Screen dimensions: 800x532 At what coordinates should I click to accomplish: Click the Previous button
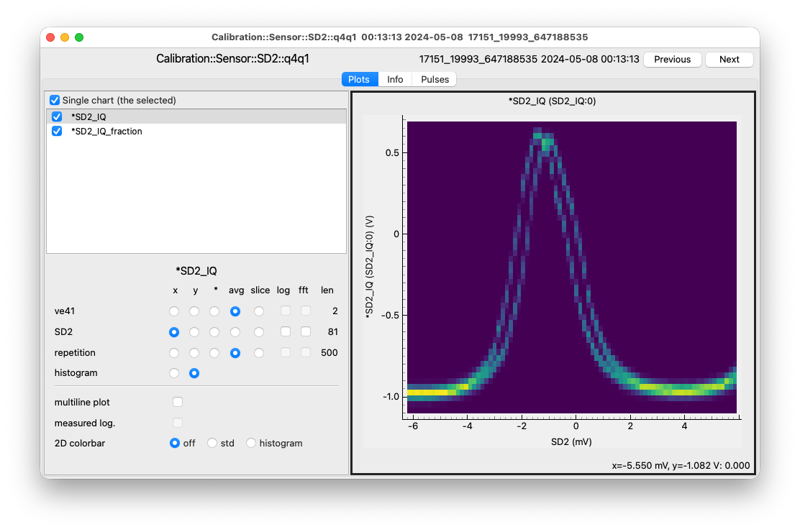673,59
